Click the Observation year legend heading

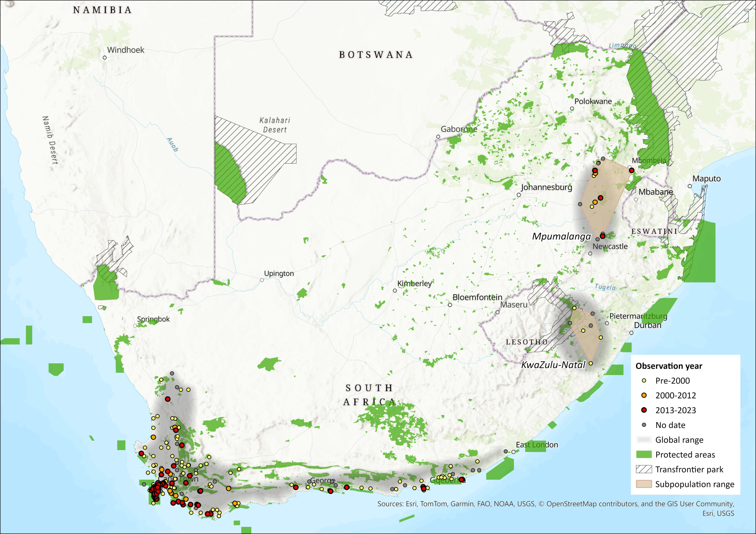[x=669, y=366]
